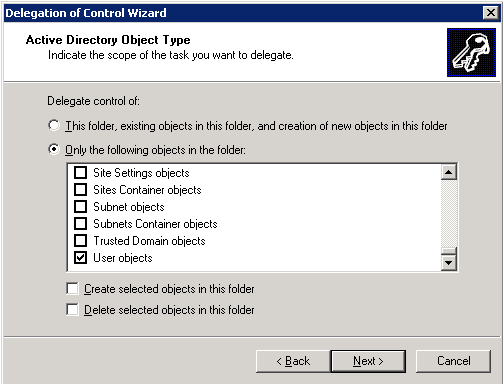
Task: Click the scrollbar track above the thumb
Action: tap(449, 214)
